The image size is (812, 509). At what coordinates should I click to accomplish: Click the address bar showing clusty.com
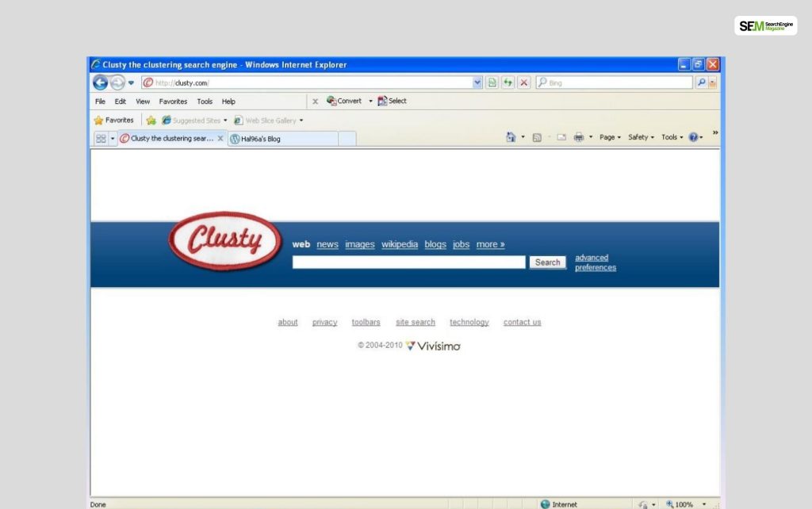tap(307, 82)
